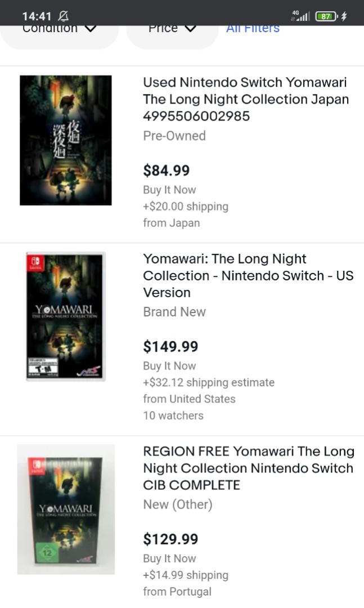Viewport: 364px width, 608px height.
Task: Tap Buy It Now under the US listing
Action: pos(169,365)
